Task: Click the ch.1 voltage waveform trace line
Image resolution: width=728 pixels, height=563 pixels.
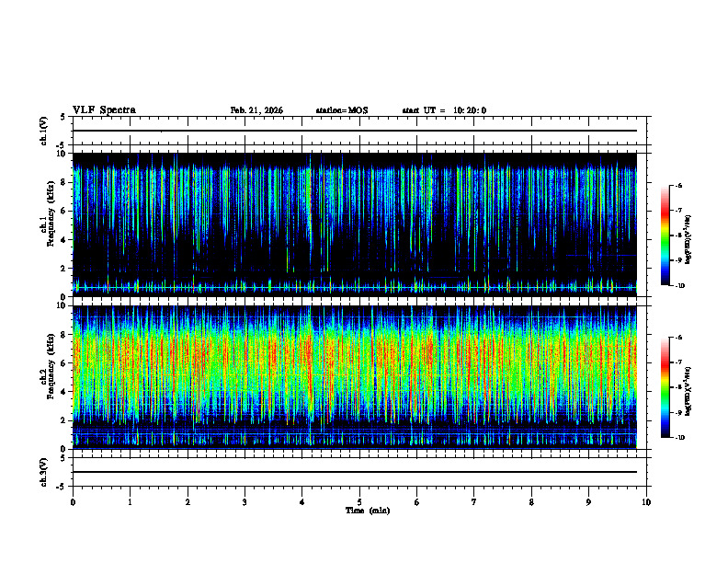Action: 355,131
